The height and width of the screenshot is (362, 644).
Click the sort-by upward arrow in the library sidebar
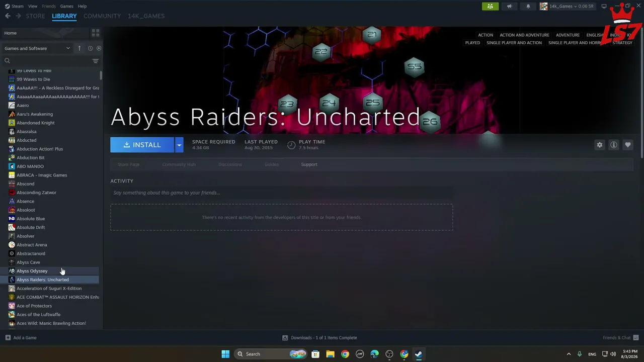click(79, 48)
